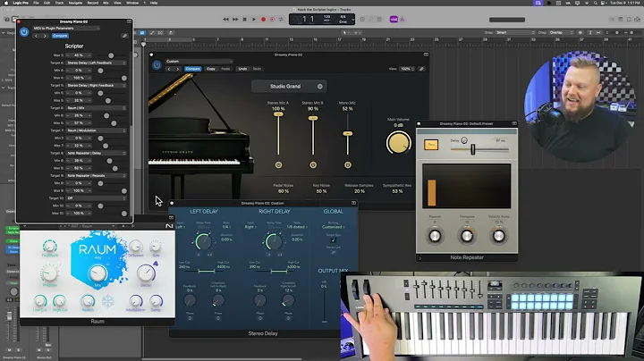Open Target 9 Note Repeater Repeats dropdown
Viewport: 644px width, 361px height.
96,175
